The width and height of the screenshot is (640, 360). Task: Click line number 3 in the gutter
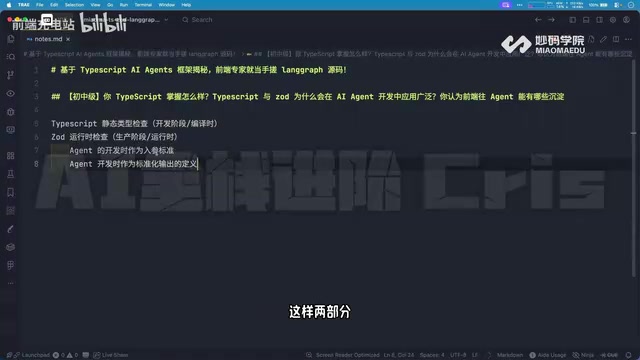[36, 97]
